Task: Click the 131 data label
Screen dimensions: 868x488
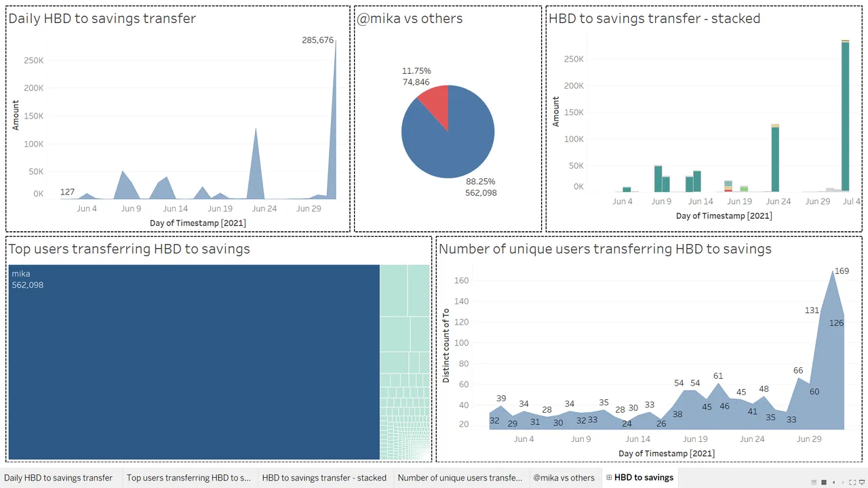Action: coord(812,310)
